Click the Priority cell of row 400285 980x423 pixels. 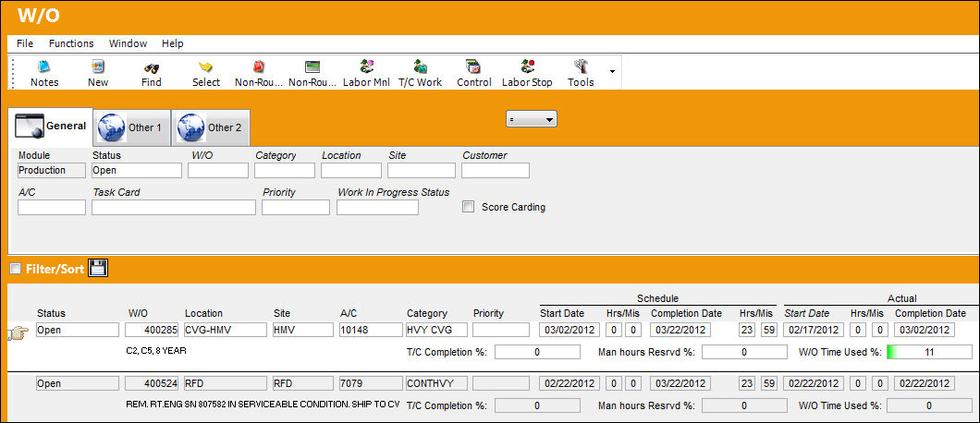[500, 330]
